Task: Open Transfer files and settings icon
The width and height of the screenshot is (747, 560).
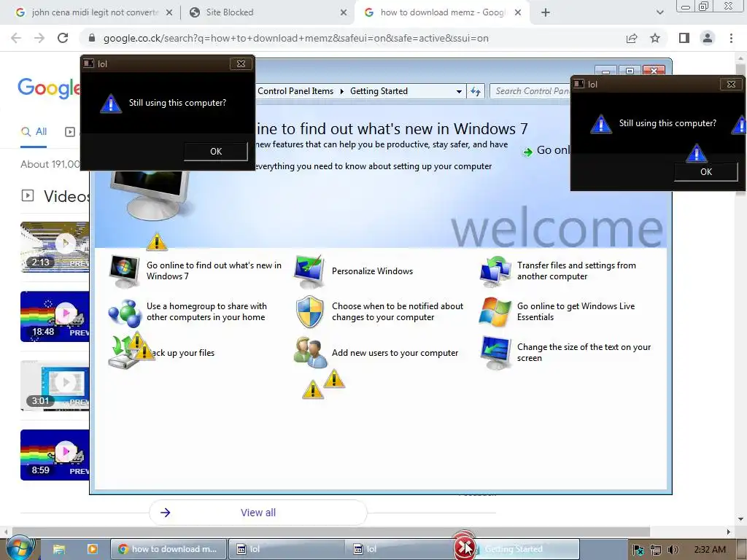Action: coord(495,271)
